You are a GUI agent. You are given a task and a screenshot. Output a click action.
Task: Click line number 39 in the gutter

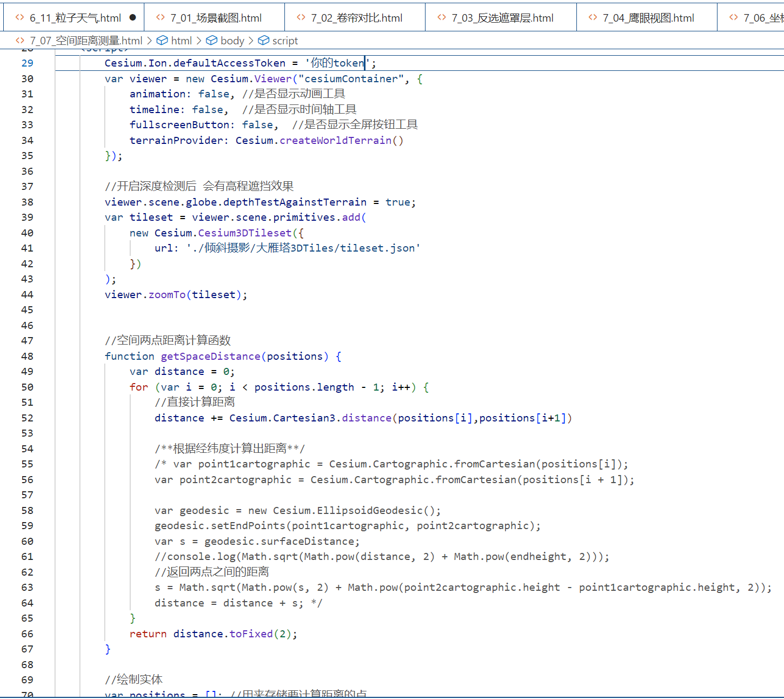[28, 217]
